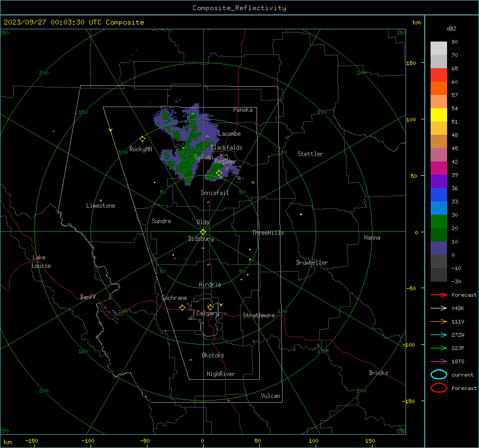The image size is (479, 448).
Task: Click the dBZ legend heading
Action: pyautogui.click(x=451, y=28)
